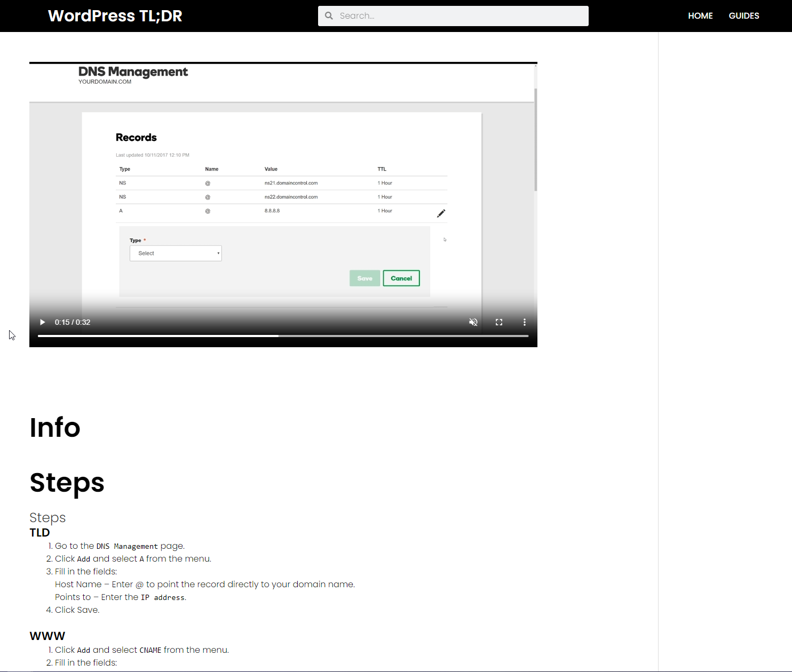Screen dimensions: 792x672
Task: Click the Cancel button in the video
Action: click(401, 278)
